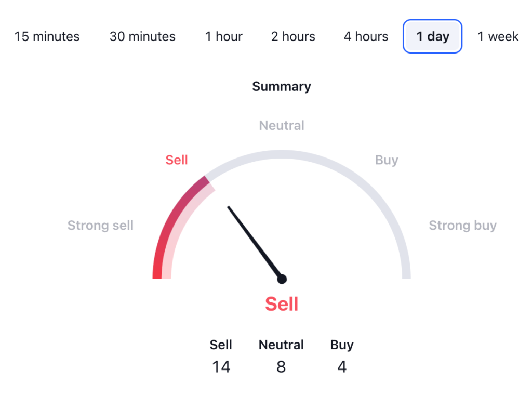Switch to the 4 hours interval

pos(366,36)
